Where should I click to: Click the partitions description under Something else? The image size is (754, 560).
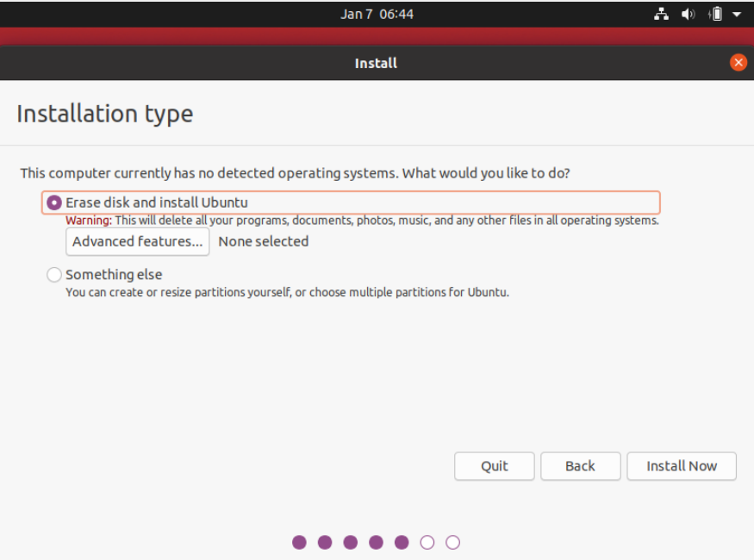tap(287, 292)
